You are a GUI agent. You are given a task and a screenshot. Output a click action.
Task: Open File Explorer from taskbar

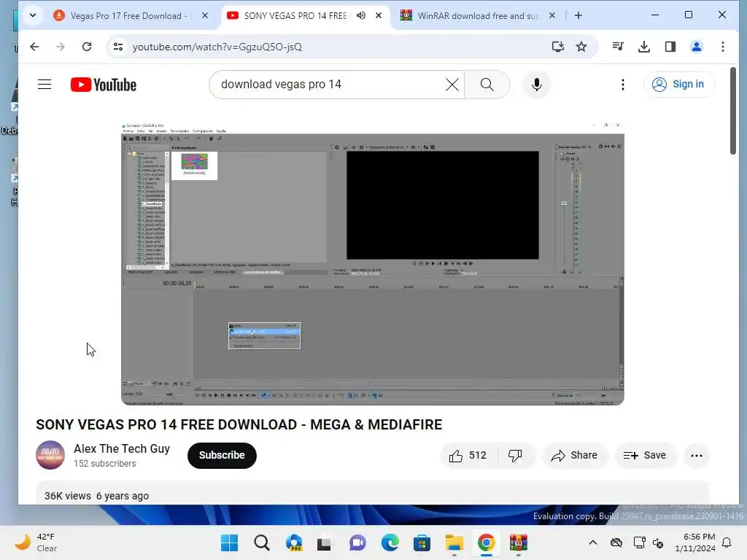tap(454, 542)
